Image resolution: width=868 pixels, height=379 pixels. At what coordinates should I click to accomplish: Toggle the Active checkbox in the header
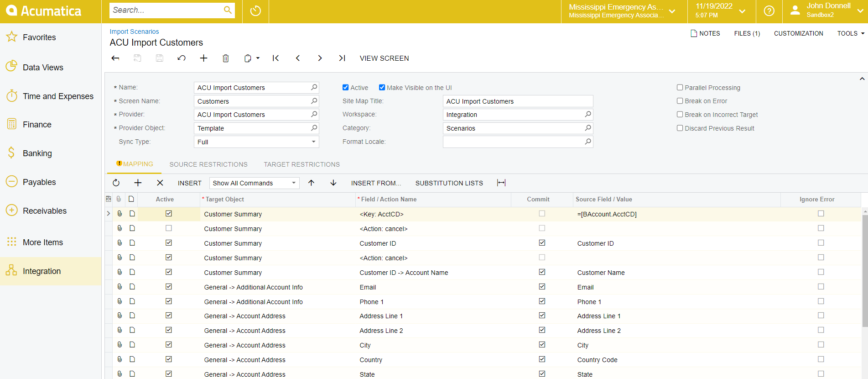pyautogui.click(x=345, y=87)
